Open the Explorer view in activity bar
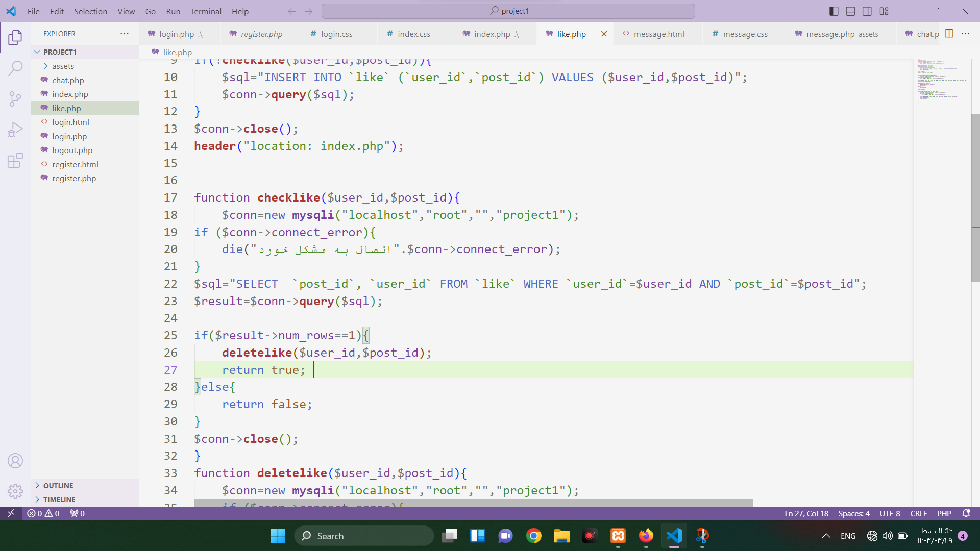Screen dimensions: 980x551 pos(15,38)
